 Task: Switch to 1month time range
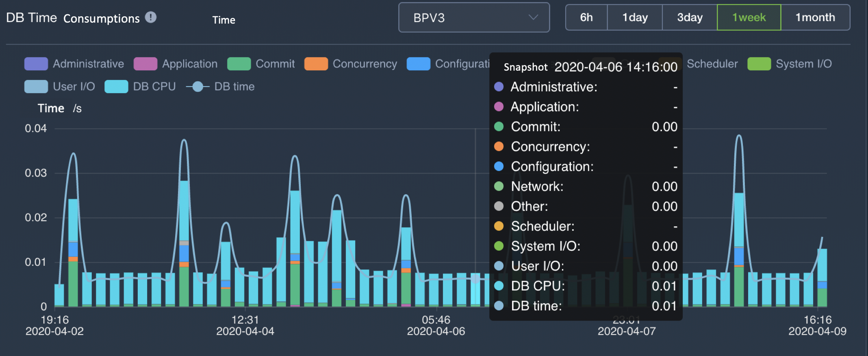(x=815, y=17)
